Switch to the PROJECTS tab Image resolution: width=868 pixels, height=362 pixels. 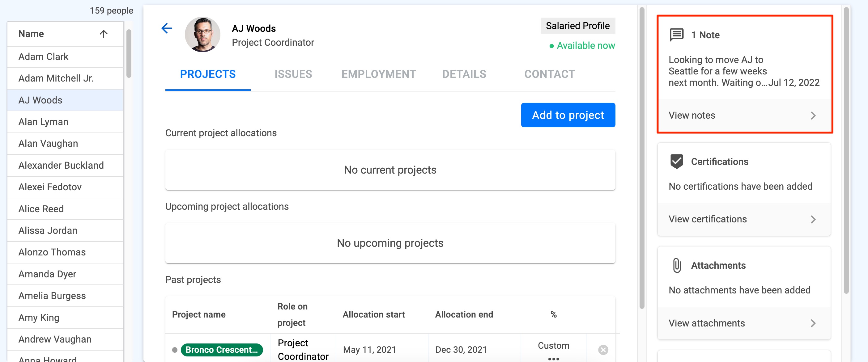pyautogui.click(x=207, y=74)
